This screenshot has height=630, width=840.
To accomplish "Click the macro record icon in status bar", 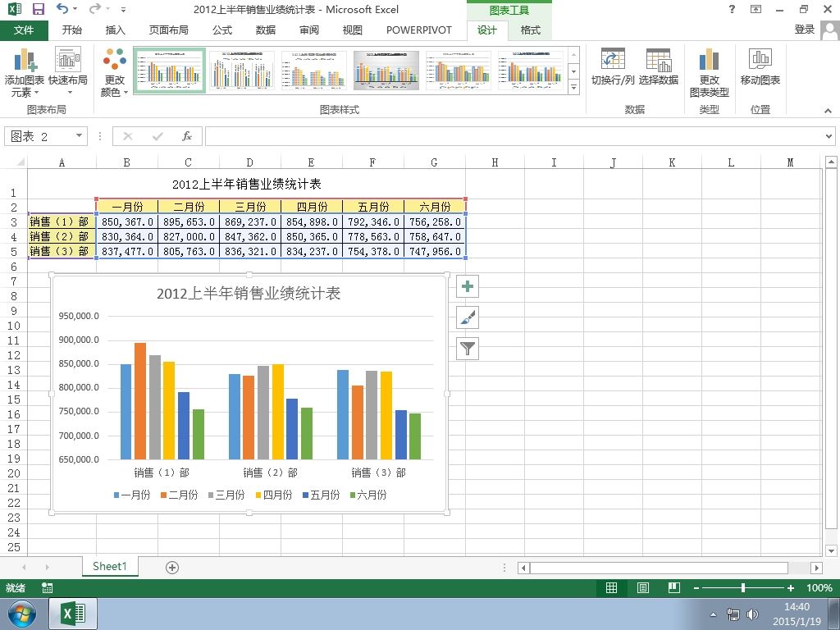I will pos(47,587).
